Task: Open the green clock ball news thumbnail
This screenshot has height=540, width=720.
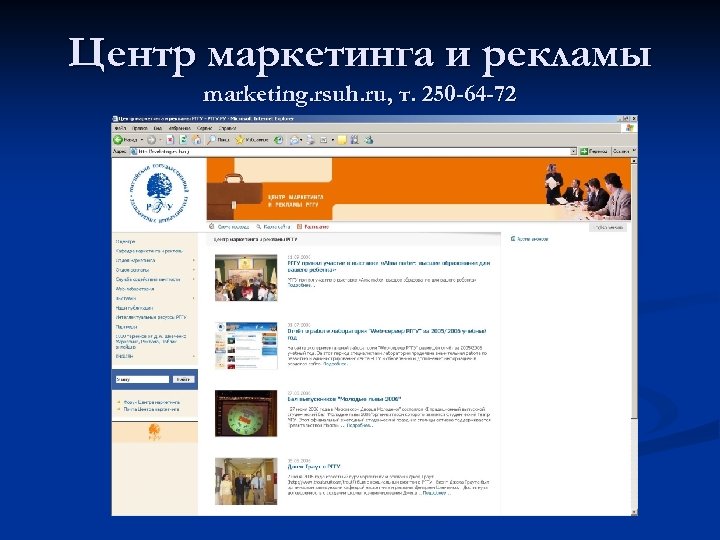Action: click(x=246, y=413)
